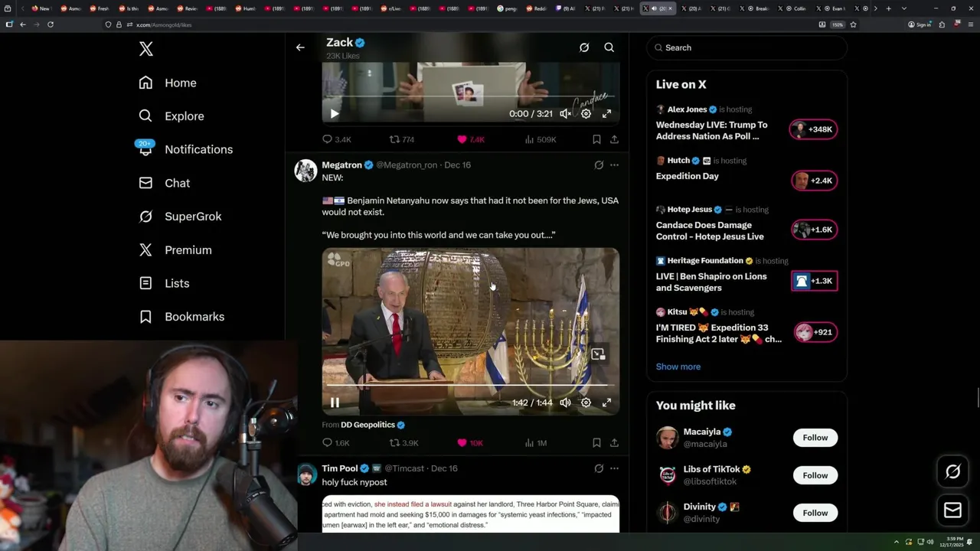
Task: Open Lists in sidebar
Action: pos(164,283)
